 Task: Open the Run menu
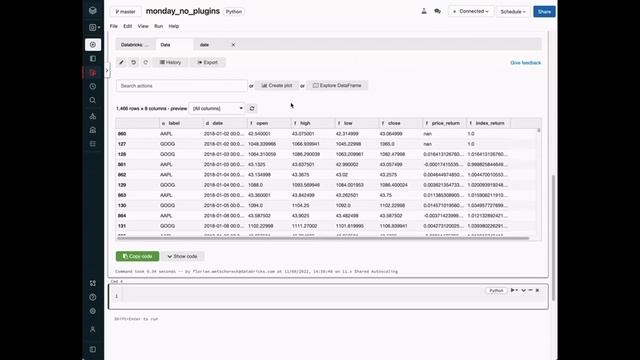pyautogui.click(x=159, y=26)
